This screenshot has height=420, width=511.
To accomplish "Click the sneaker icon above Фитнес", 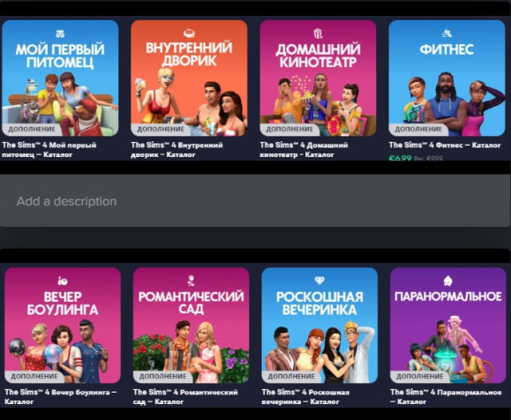I will click(447, 34).
